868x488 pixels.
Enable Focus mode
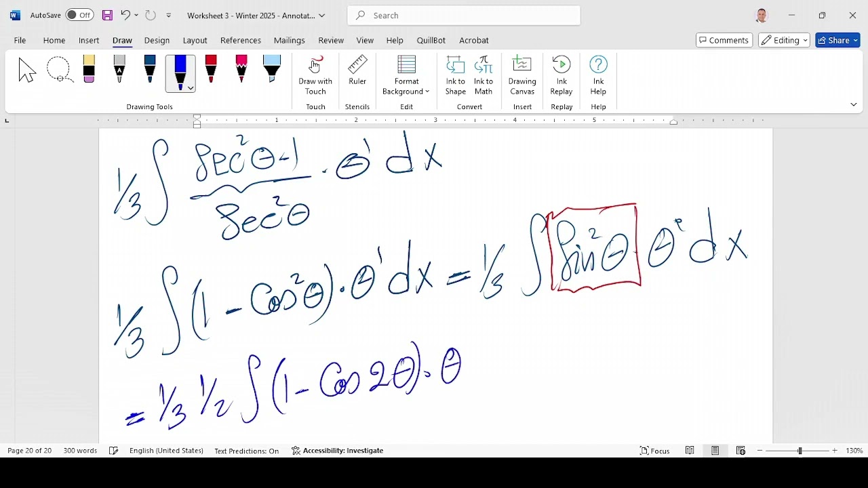coord(655,451)
